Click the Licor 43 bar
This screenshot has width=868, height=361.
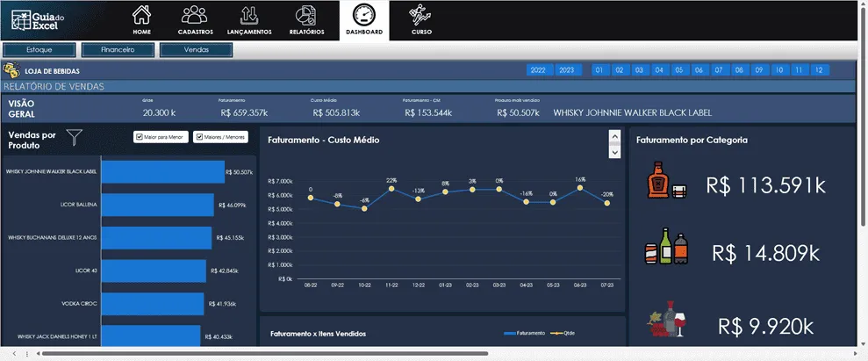pos(154,271)
